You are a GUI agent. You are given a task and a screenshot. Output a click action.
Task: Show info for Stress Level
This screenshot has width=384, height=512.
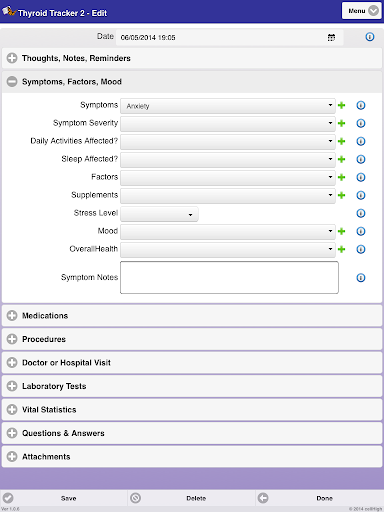click(361, 213)
